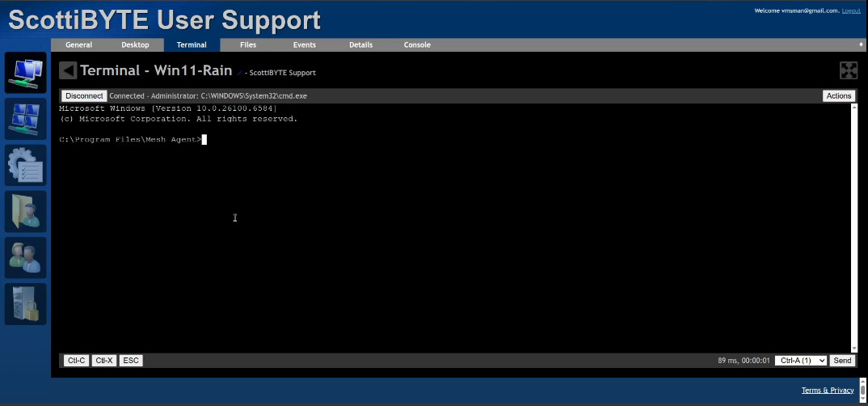Switch to the Files tab

[248, 45]
